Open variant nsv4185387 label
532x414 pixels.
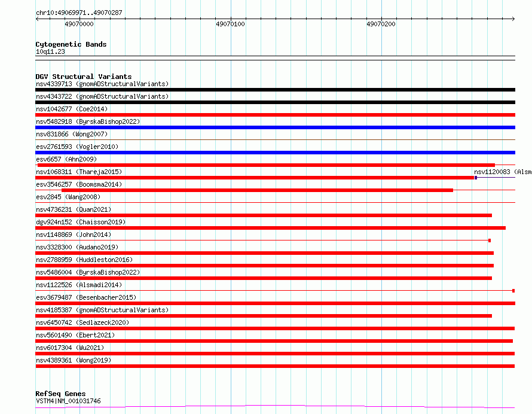(102, 310)
